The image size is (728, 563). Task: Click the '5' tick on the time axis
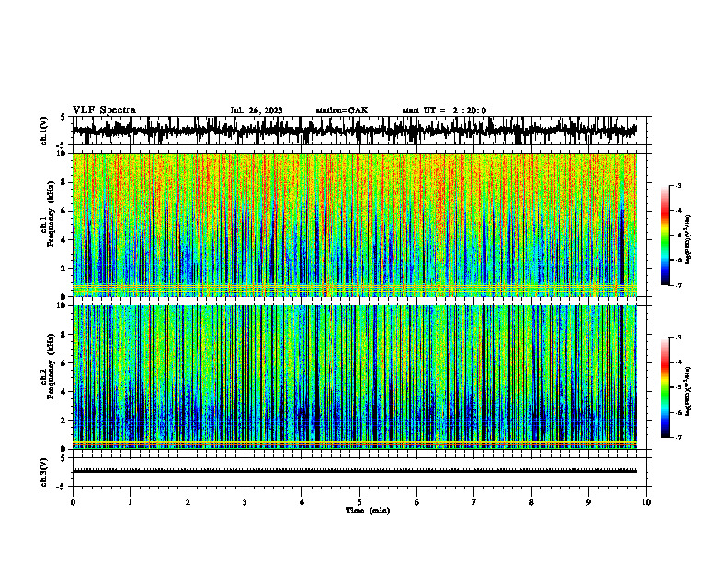[359, 502]
